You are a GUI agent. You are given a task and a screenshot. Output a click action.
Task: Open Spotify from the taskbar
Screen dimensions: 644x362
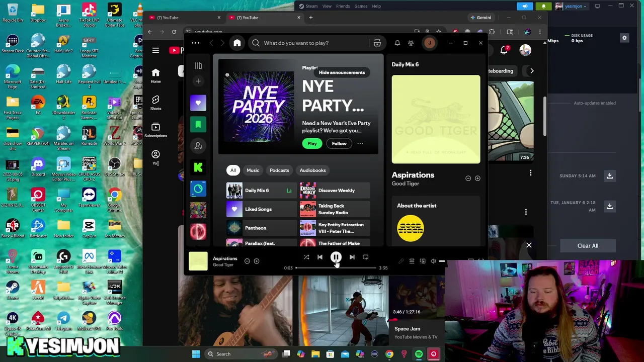(419, 354)
